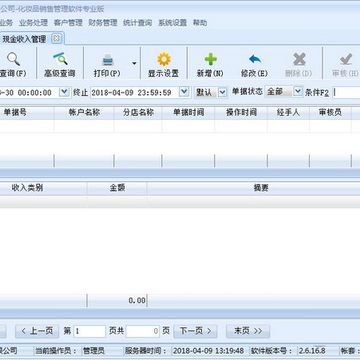Open the 财务管理 menu
This screenshot has height=360, width=360.
click(x=103, y=23)
